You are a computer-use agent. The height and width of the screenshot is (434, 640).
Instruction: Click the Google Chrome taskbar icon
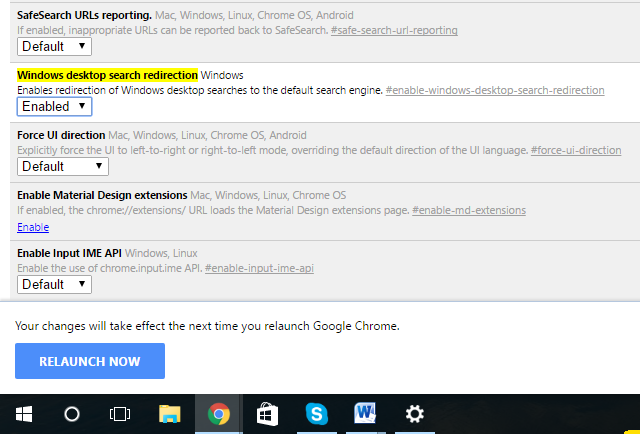pos(218,413)
